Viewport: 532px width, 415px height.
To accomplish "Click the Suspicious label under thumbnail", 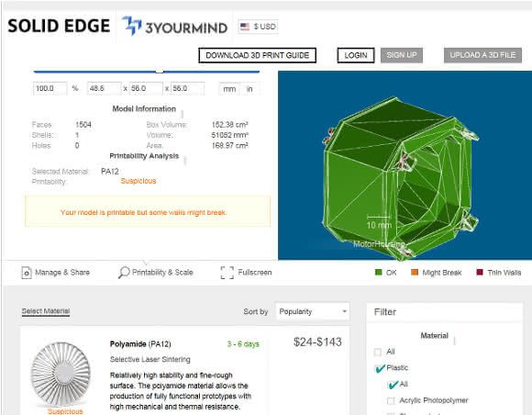I will point(65,411).
